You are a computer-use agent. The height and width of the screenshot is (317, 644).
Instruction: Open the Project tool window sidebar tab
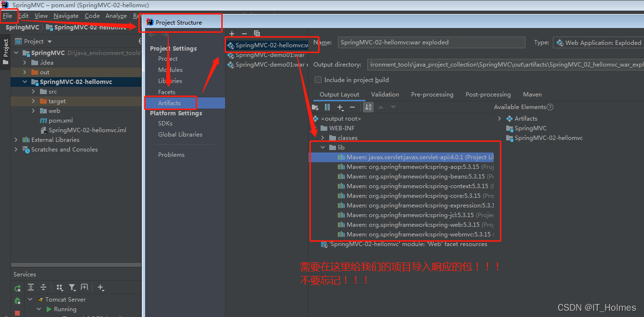pyautogui.click(x=5, y=52)
